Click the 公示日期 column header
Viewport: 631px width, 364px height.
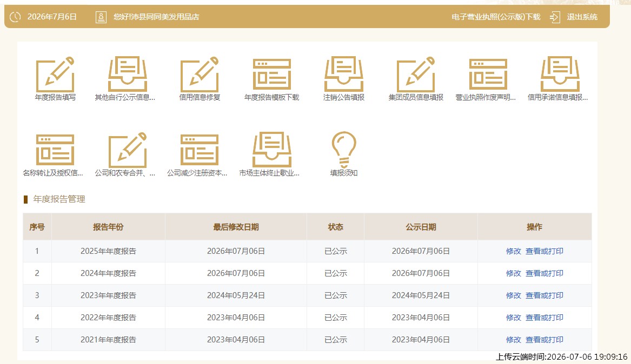pos(421,227)
